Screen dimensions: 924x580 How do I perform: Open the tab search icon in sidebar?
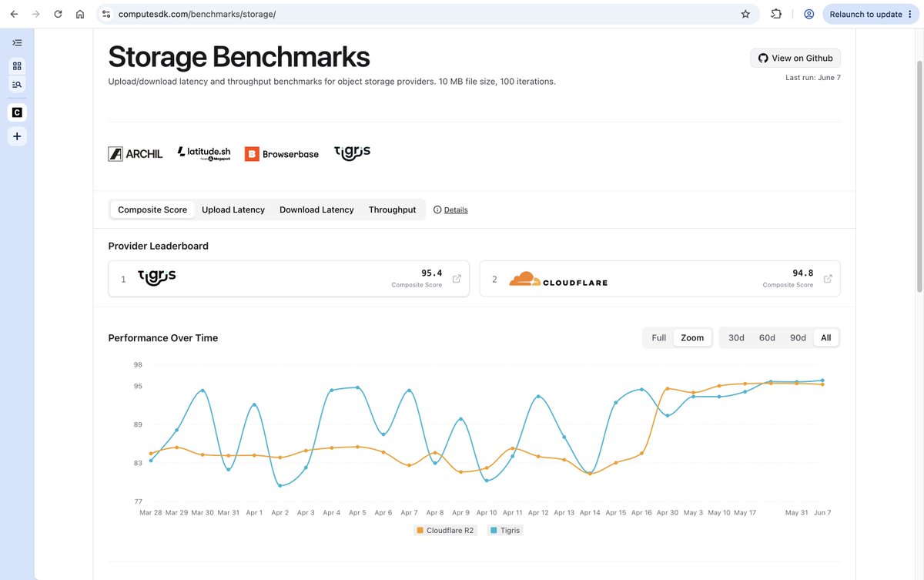tap(17, 84)
